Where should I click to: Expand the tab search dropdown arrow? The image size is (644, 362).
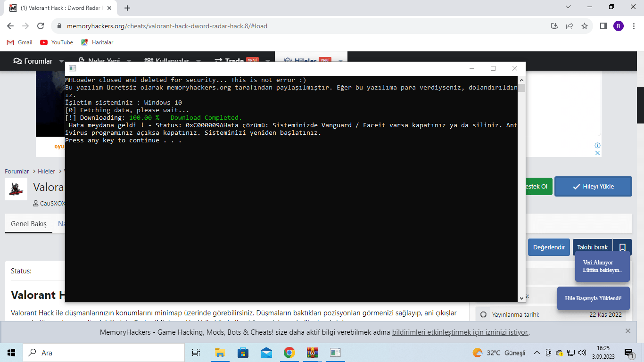[x=568, y=7]
